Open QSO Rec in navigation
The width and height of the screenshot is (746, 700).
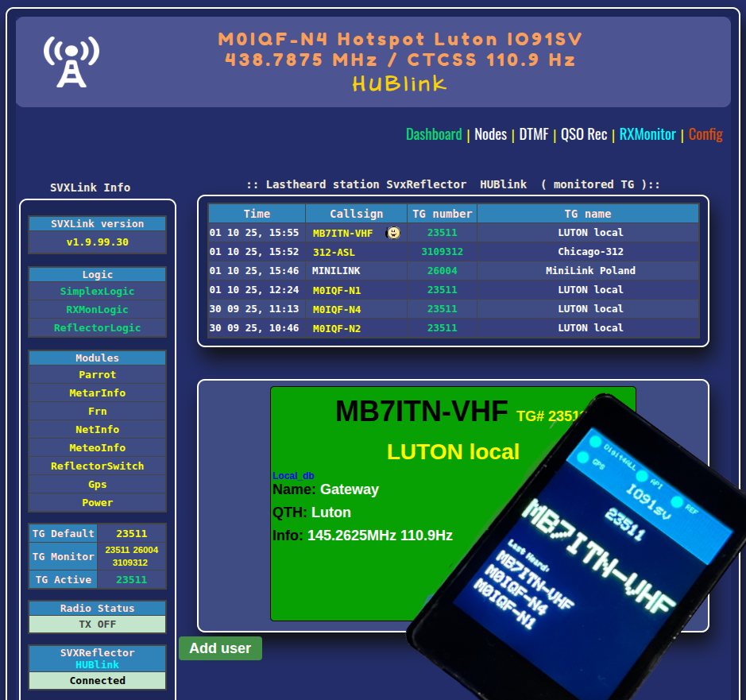[x=584, y=134]
